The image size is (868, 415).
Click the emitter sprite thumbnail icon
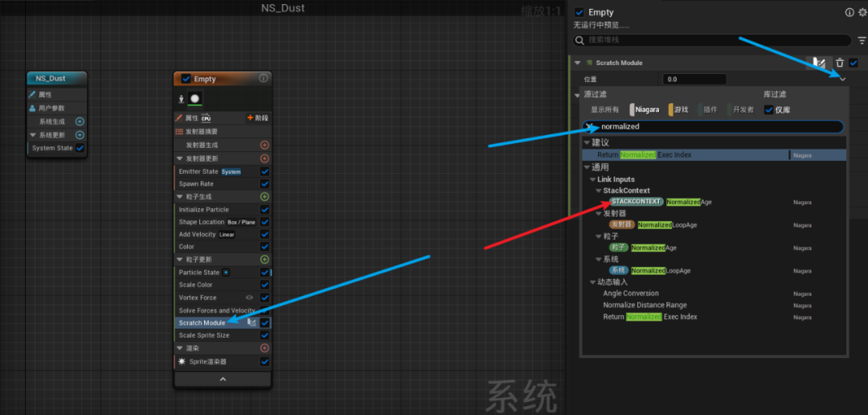(194, 99)
